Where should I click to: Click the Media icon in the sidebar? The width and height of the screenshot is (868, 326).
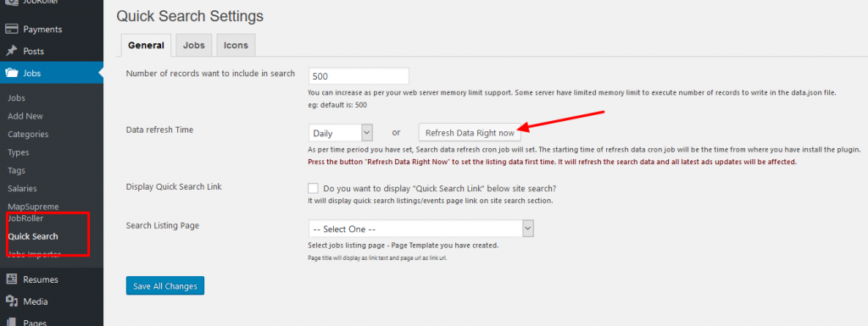pyautogui.click(x=12, y=301)
